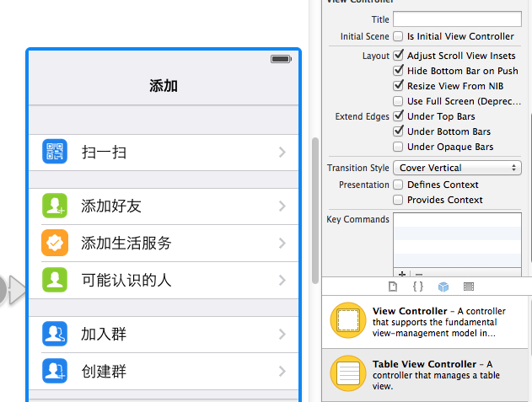532x402 pixels.
Task: Click the Key Commands list box
Action: point(457,240)
